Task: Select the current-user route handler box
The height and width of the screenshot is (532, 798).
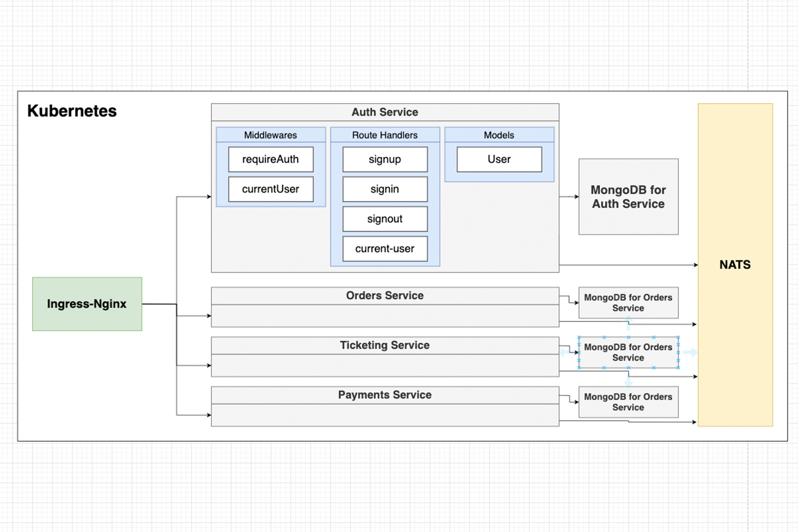Action: 385,249
